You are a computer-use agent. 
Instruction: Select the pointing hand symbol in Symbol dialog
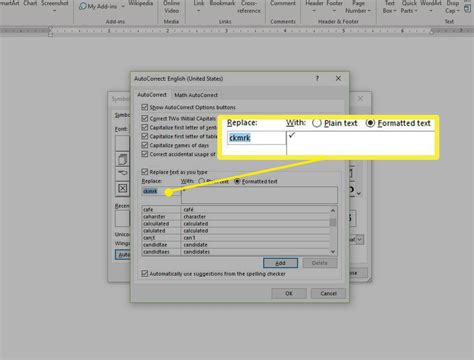pos(122,173)
